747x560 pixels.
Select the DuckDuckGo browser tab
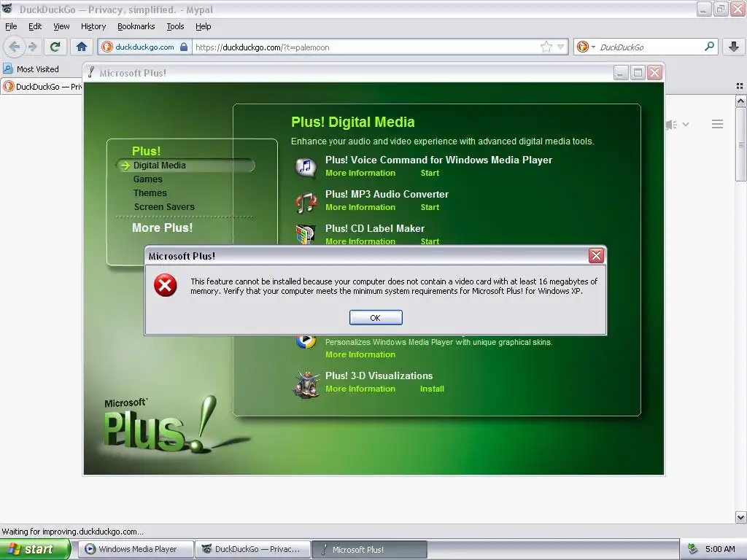(x=42, y=87)
